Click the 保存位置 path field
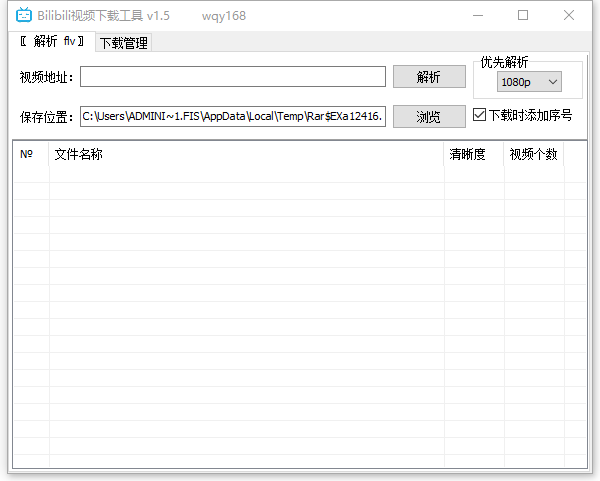This screenshot has width=600, height=481. tap(233, 116)
